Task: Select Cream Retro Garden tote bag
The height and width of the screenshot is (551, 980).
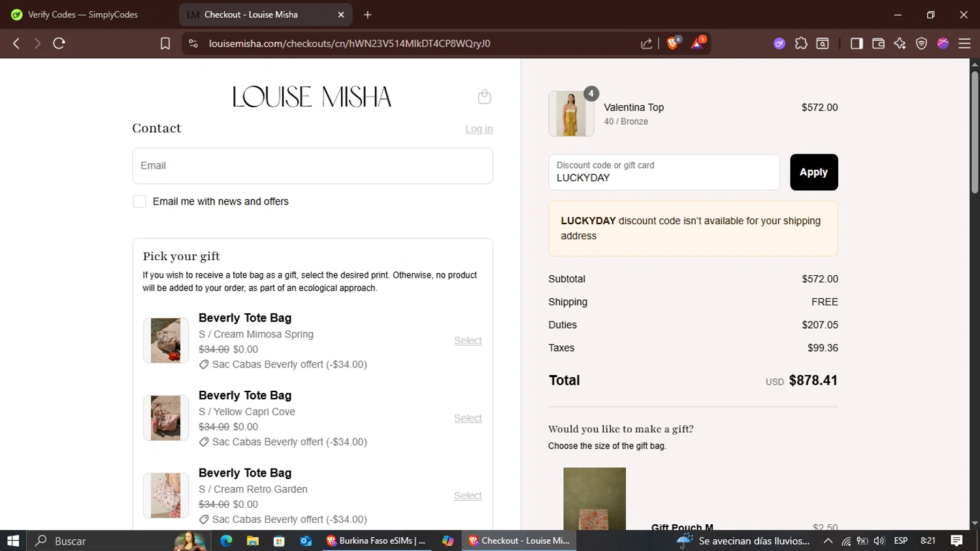Action: click(x=468, y=495)
